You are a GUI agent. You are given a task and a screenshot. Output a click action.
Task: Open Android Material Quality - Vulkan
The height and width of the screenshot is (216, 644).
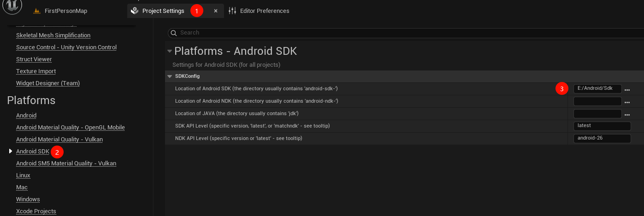click(59, 140)
